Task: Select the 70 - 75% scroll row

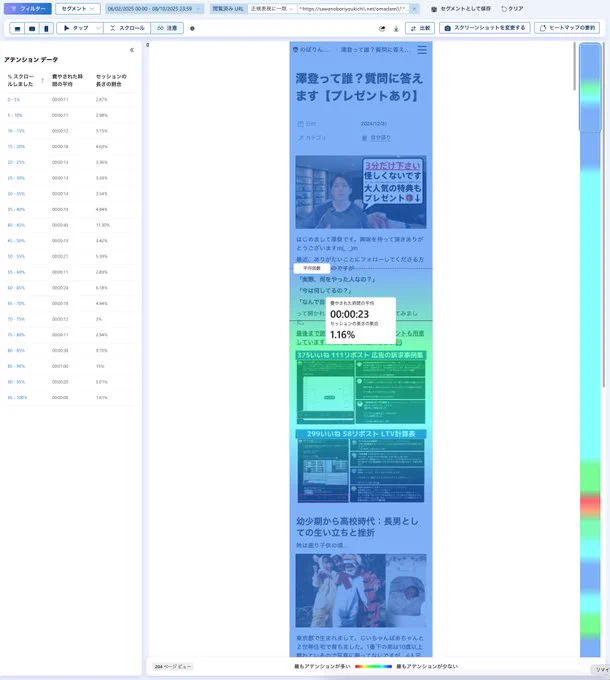Action: pos(69,319)
